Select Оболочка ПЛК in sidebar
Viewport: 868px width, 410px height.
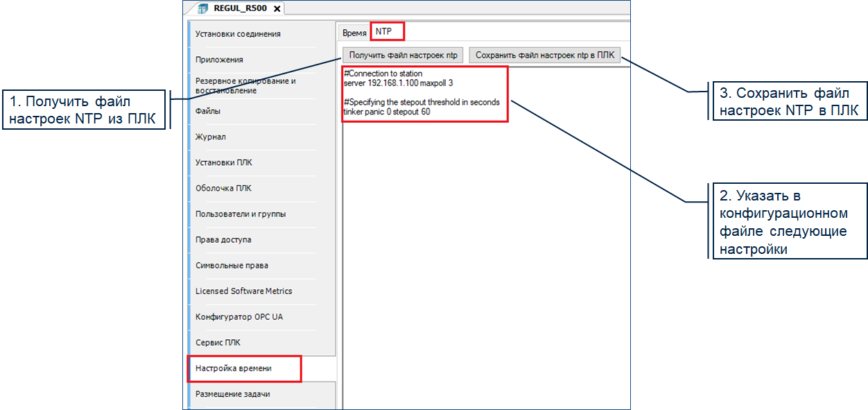coord(223,188)
